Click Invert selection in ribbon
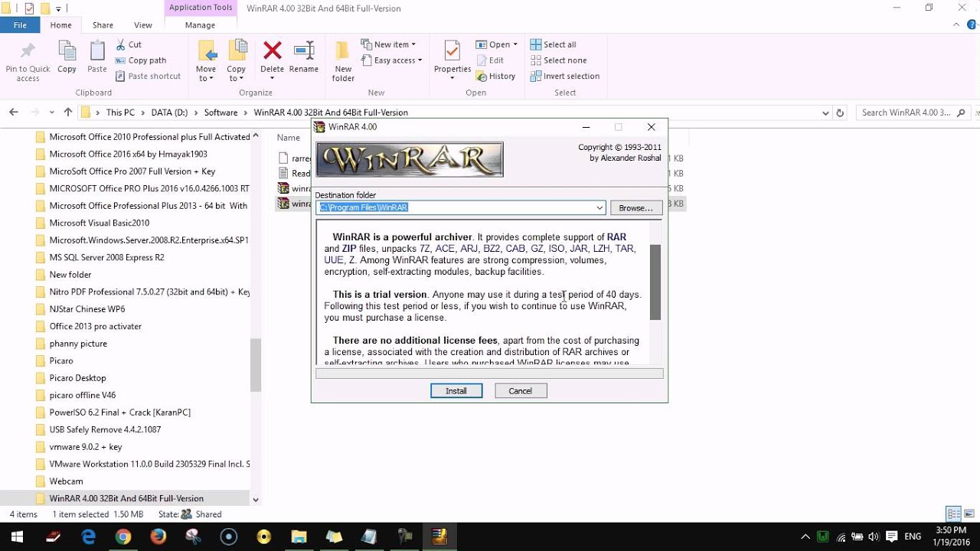This screenshot has width=980, height=551. point(565,76)
